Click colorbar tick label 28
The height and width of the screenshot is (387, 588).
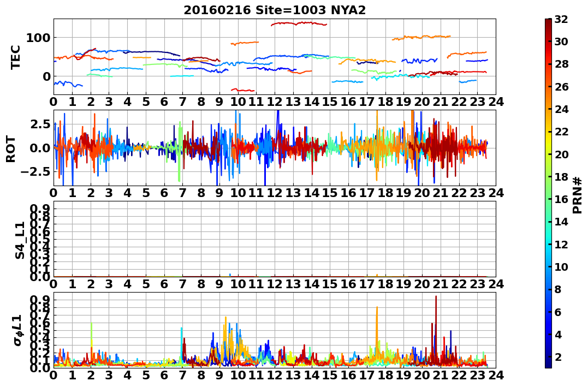pos(561,64)
